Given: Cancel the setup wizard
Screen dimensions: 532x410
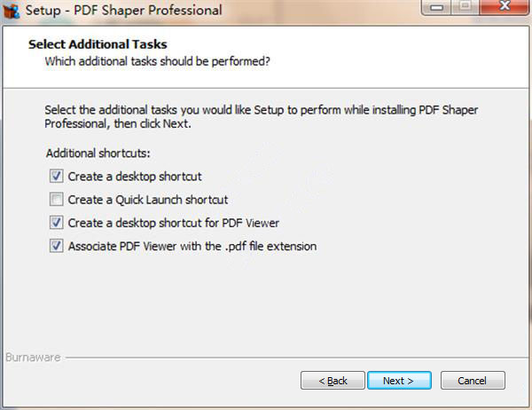Looking at the screenshot, I should [x=472, y=381].
